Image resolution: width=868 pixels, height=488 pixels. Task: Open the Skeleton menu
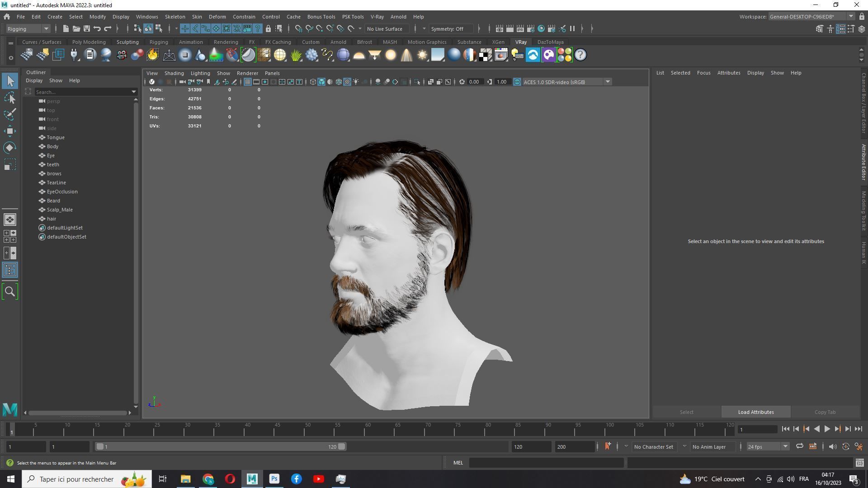[175, 17]
